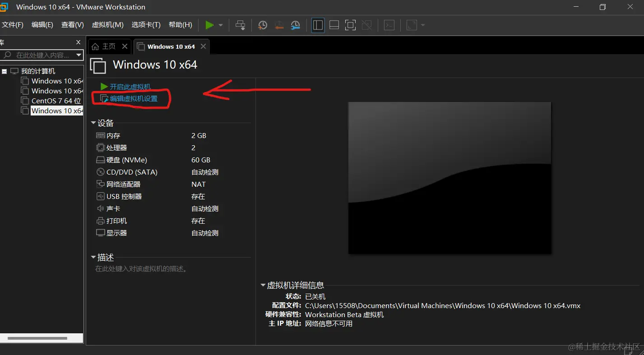Screen dimensions: 644x355
Task: Click the NAT network adapter value
Action: (x=199, y=184)
